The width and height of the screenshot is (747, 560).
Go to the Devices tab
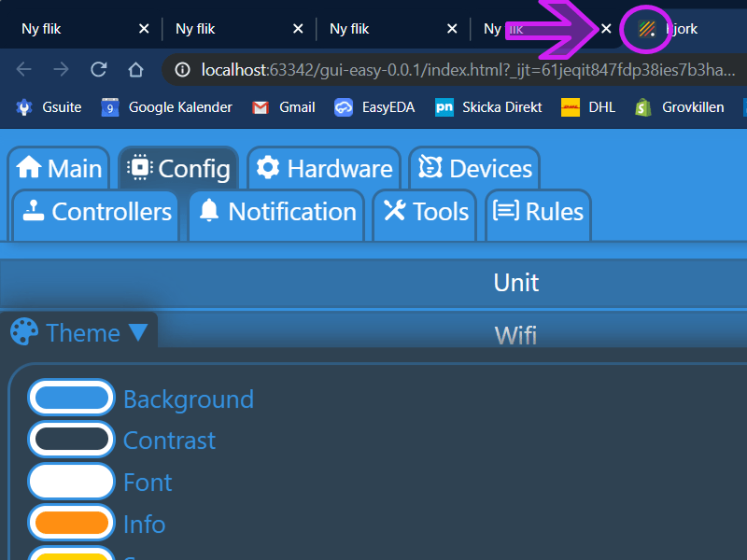[474, 168]
